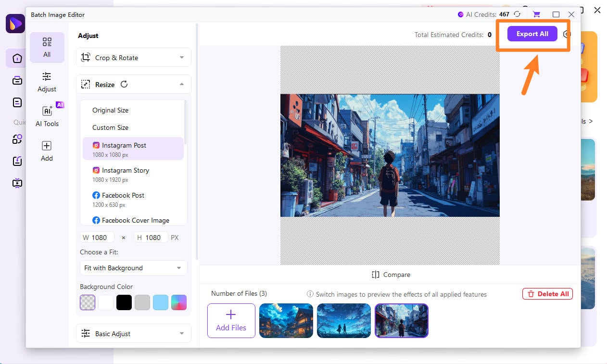Choose the Facebook Post preset
Viewport: 607px width, 364px height.
(x=133, y=199)
